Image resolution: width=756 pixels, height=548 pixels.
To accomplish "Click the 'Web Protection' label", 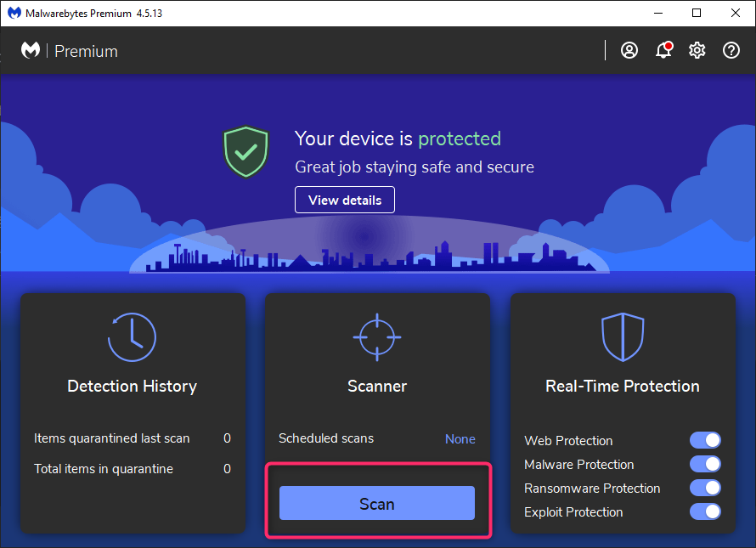I will click(568, 440).
